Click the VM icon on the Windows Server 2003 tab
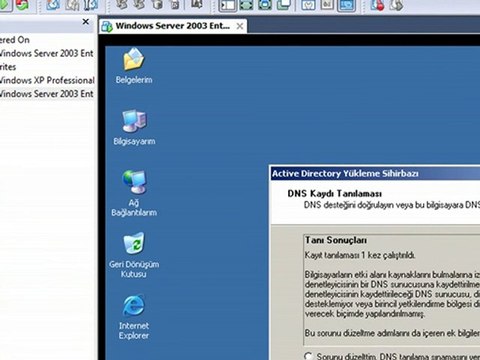This screenshot has height=360, width=480. (107, 26)
